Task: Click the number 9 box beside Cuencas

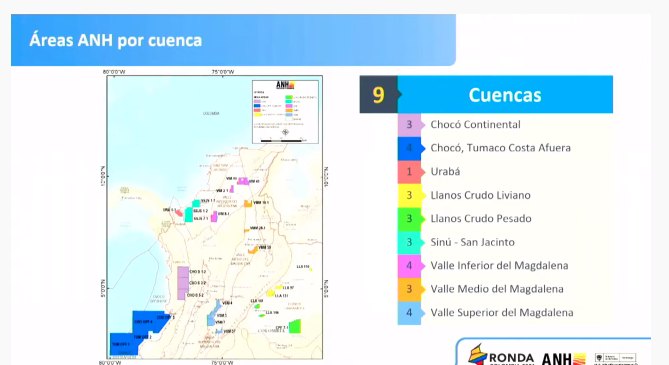Action: (x=378, y=94)
